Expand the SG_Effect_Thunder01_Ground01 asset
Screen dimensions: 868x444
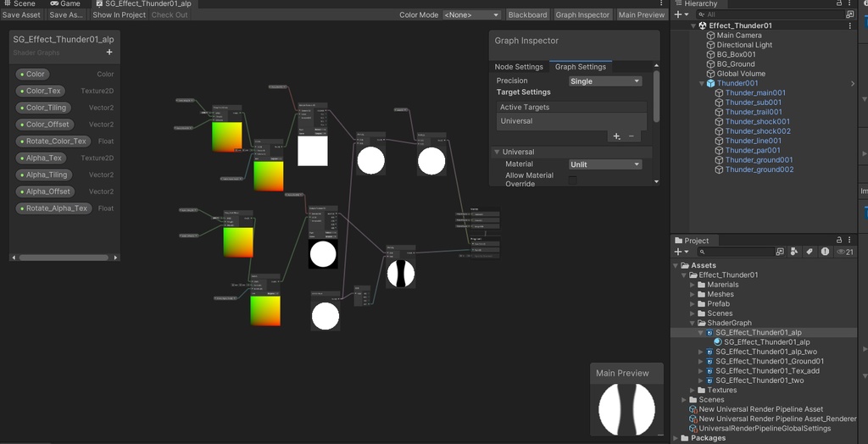coord(701,362)
